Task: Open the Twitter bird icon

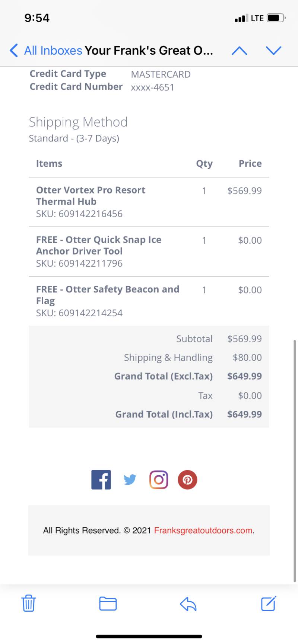Action: tap(130, 480)
